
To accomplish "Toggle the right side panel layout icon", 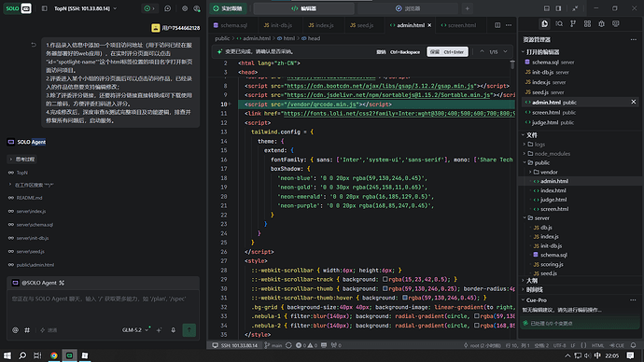I will click(558, 8).
